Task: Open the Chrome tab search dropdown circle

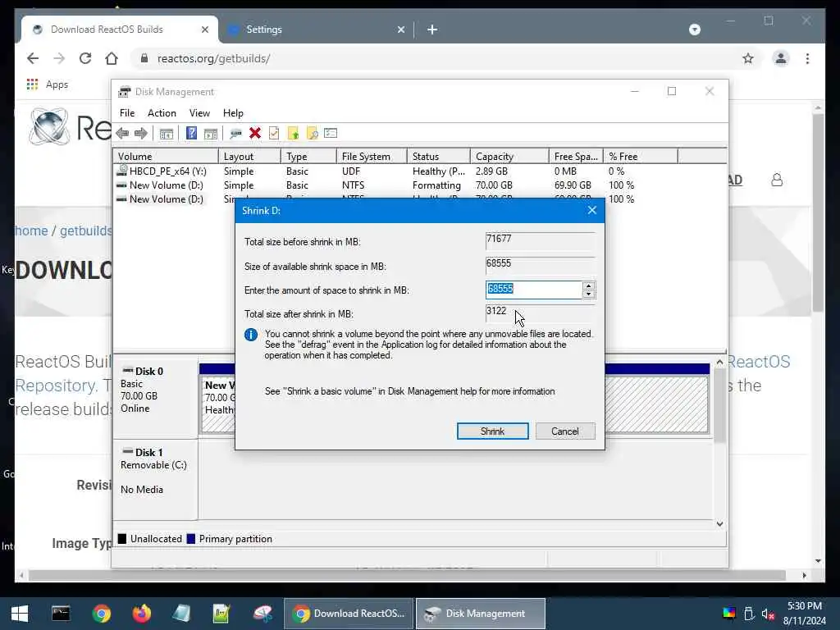Action: pyautogui.click(x=694, y=30)
